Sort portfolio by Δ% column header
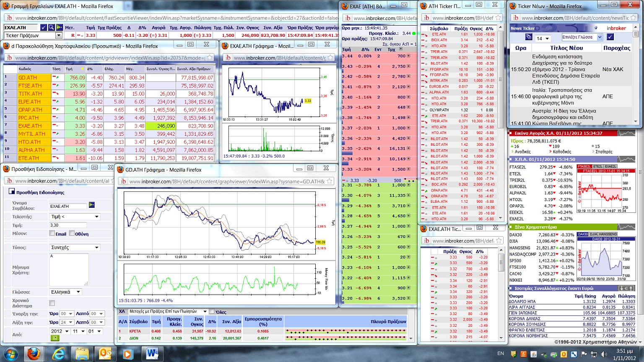Screen dimensions: 644x362 point(90,69)
